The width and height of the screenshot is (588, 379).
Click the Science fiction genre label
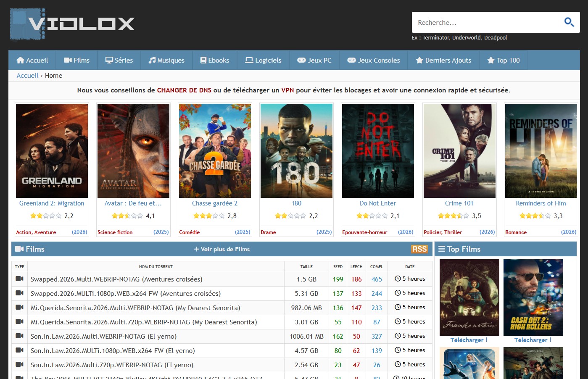tap(115, 232)
